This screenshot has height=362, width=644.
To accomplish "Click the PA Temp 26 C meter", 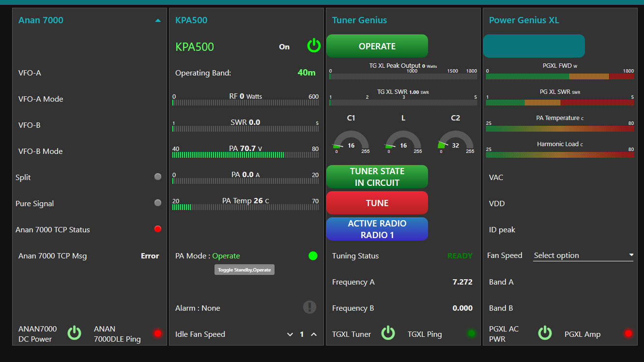I will pos(245,207).
